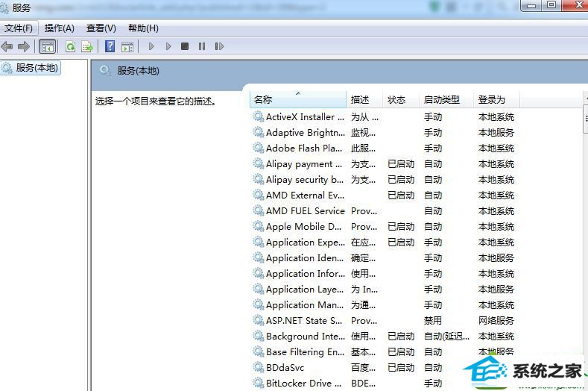Image resolution: width=588 pixels, height=391 pixels.
Task: Click the Refresh toolbar icon
Action: (70, 46)
